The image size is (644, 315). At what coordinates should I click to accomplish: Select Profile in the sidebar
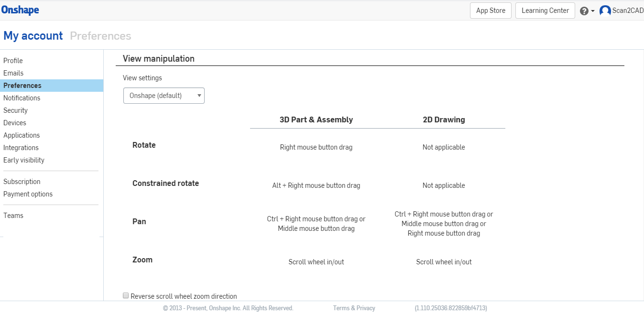tap(13, 61)
